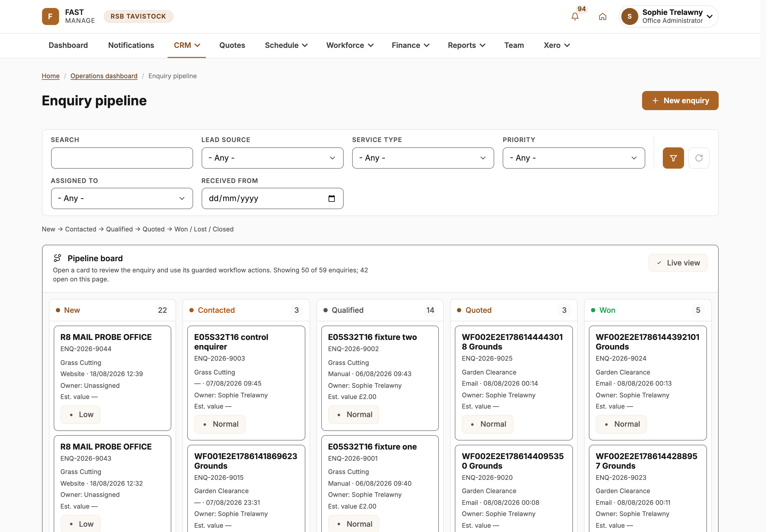Screen dimensions: 766x532
Task: Apply filters with the funnel icon
Action: click(x=673, y=158)
